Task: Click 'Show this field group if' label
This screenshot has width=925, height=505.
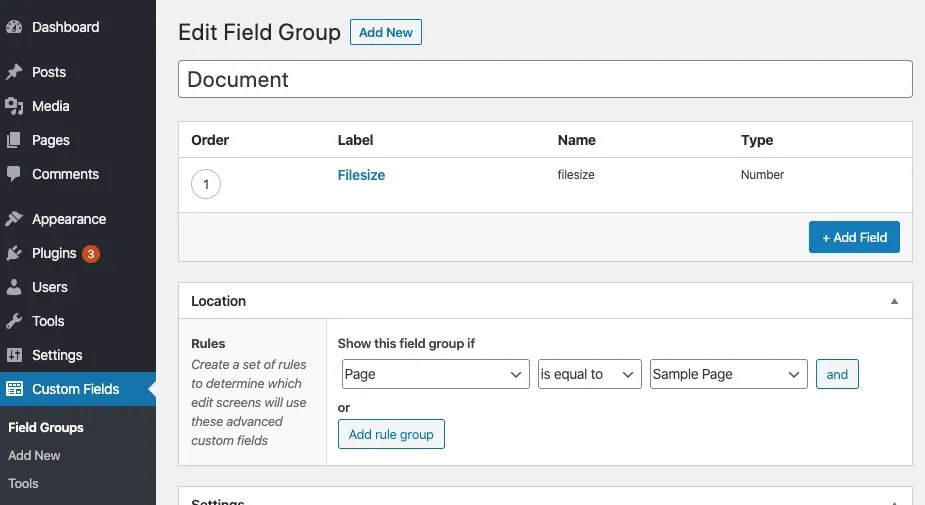Action: [406, 343]
